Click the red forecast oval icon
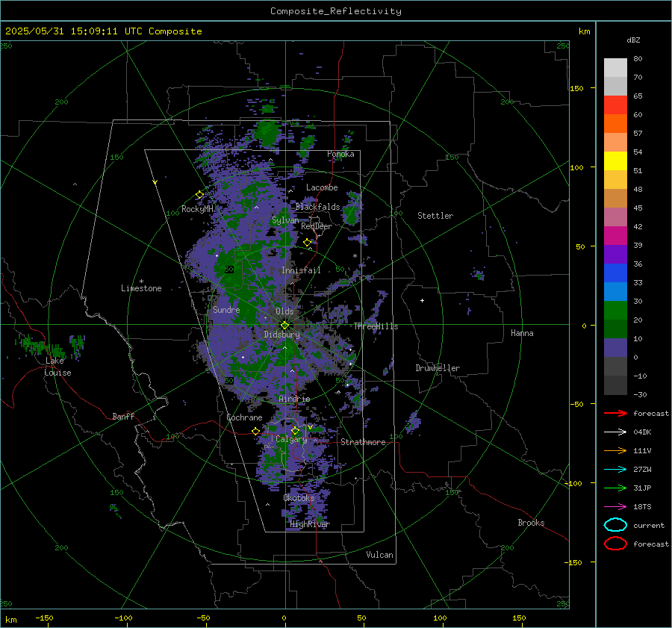 pyautogui.click(x=615, y=544)
